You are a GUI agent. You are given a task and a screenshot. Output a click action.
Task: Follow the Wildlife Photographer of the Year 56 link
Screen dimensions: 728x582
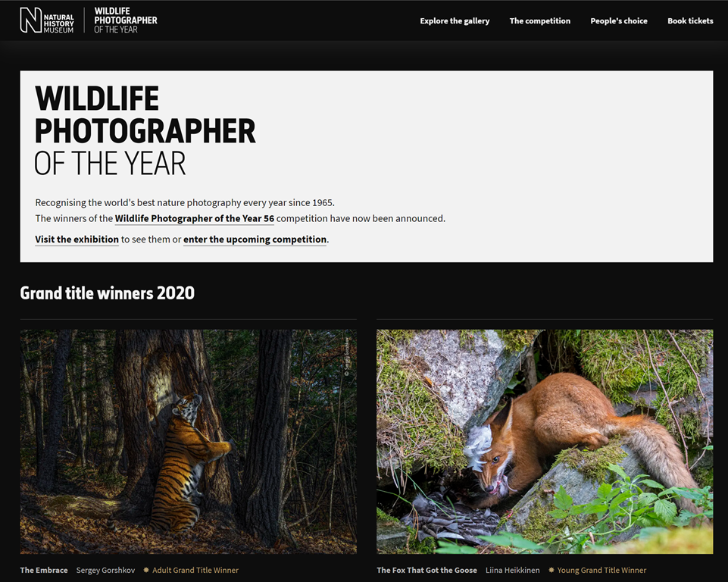[195, 218]
